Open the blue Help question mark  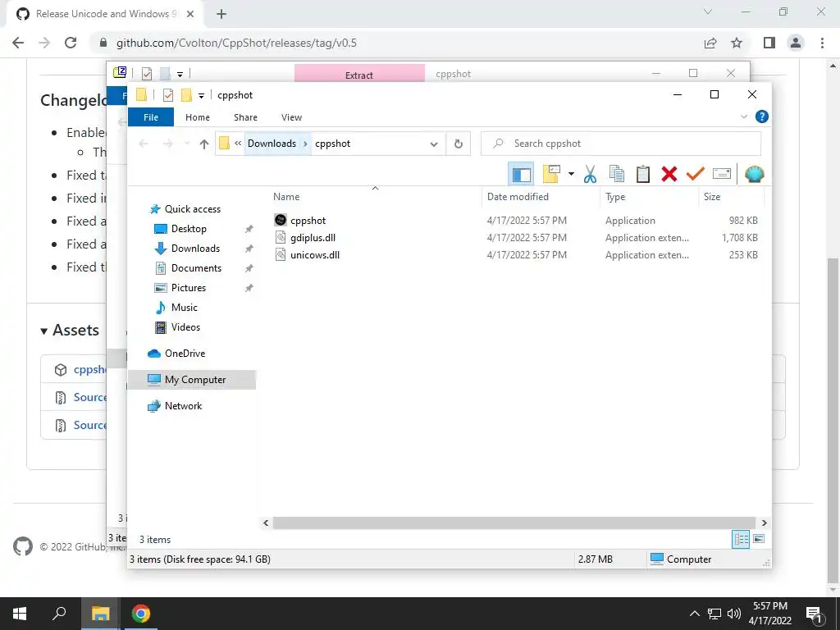[x=762, y=116]
